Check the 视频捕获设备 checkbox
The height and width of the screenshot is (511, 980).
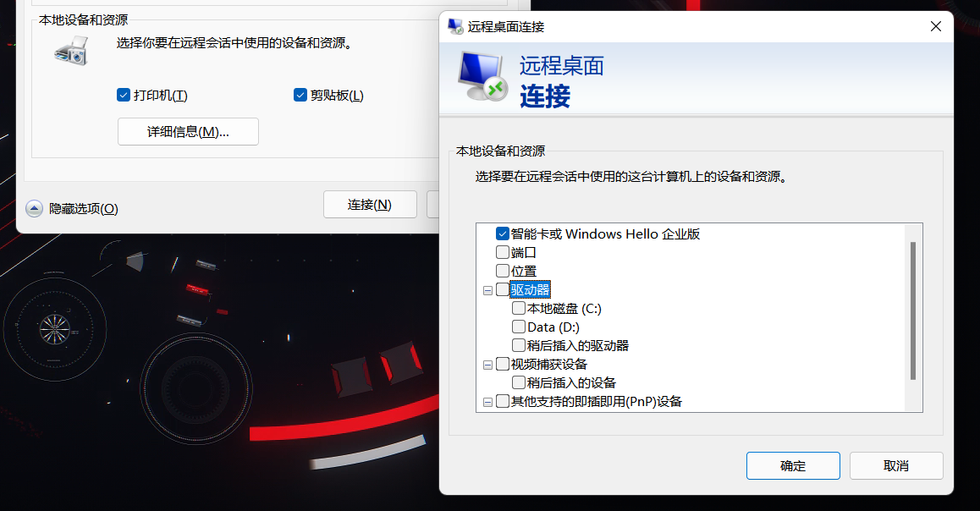(503, 364)
